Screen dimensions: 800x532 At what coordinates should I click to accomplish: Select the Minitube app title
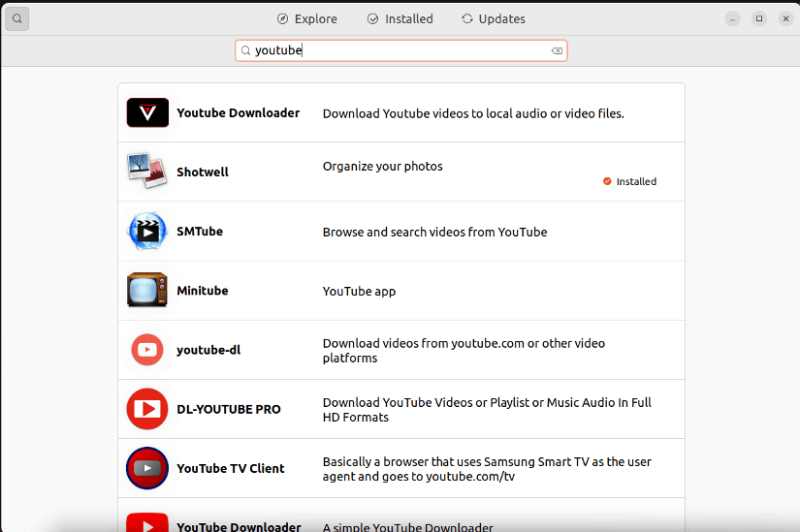[203, 291]
